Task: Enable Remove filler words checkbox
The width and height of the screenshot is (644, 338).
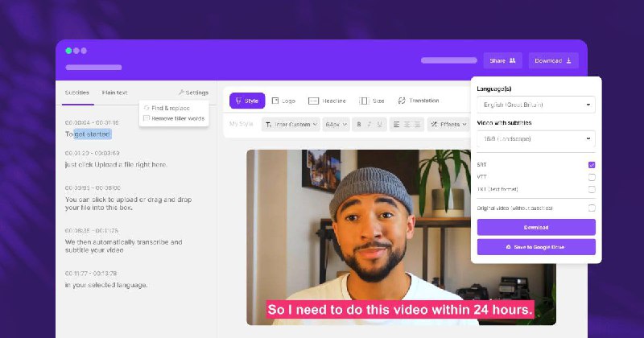Action: coord(147,118)
